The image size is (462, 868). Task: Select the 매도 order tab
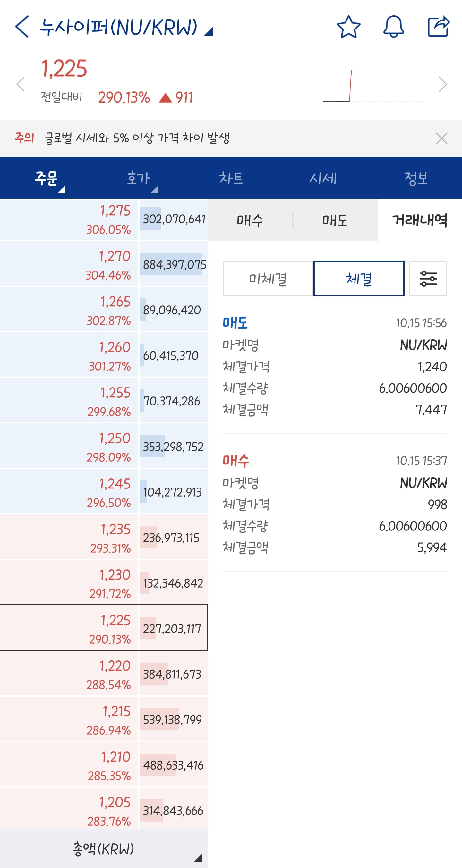coord(335,221)
